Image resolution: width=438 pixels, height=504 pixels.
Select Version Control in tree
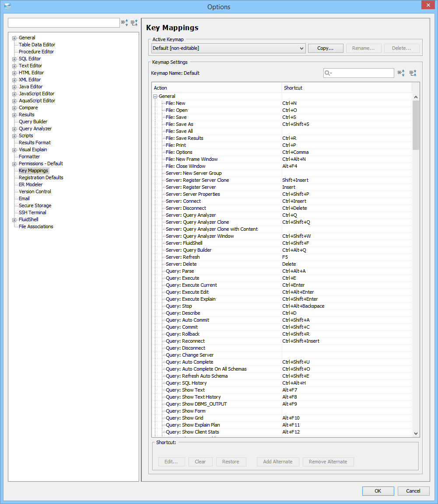pyautogui.click(x=35, y=192)
